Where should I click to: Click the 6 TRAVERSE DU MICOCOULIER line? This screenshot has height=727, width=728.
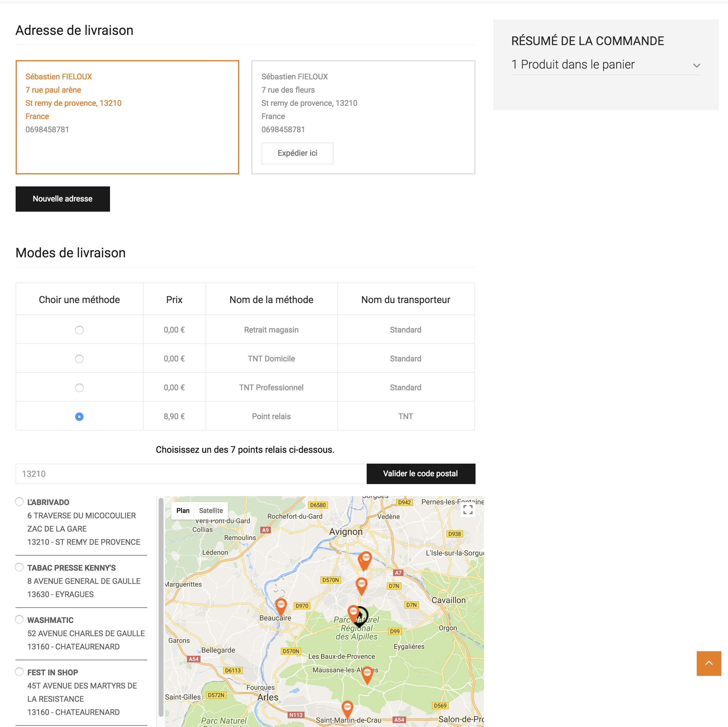[x=81, y=516]
